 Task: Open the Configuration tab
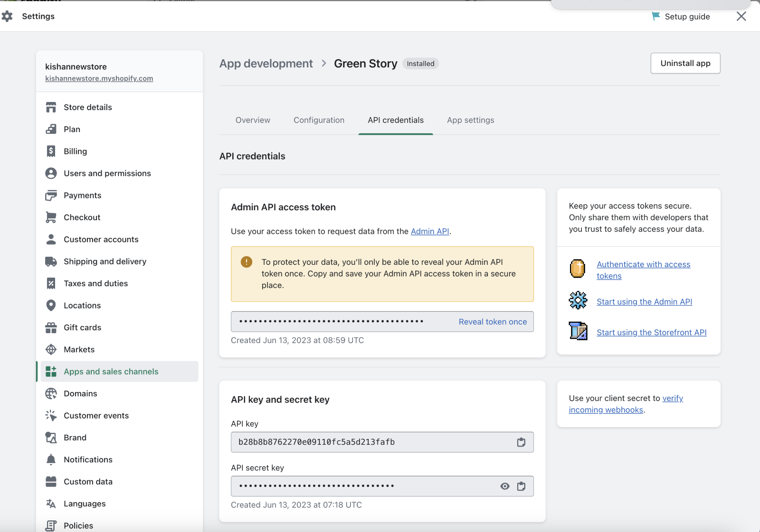pos(319,120)
